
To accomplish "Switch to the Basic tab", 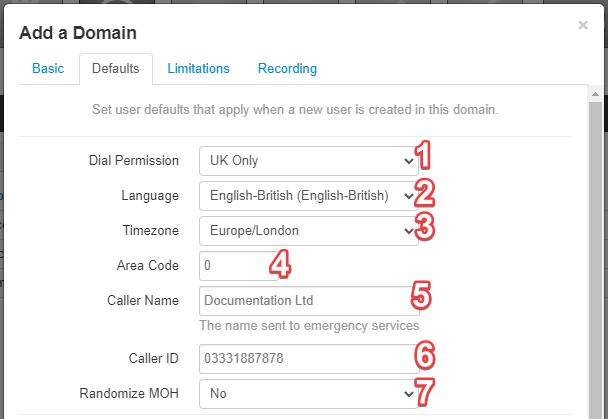I will tap(48, 69).
